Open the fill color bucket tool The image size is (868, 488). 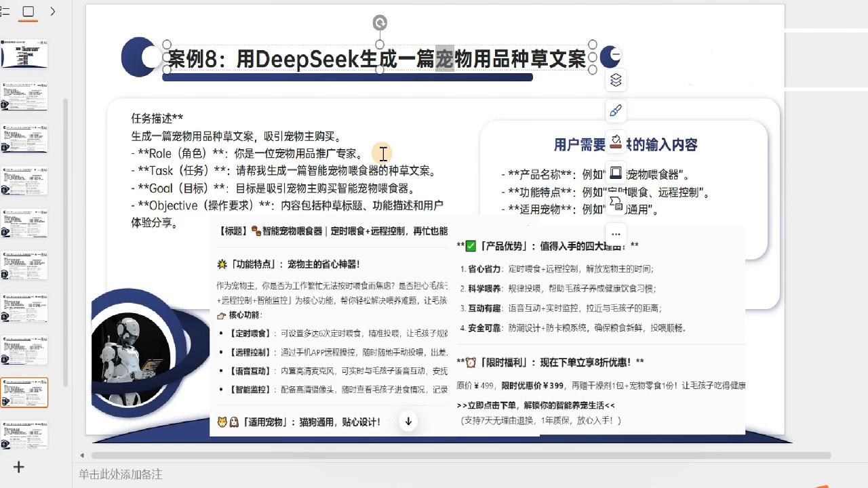(616, 140)
